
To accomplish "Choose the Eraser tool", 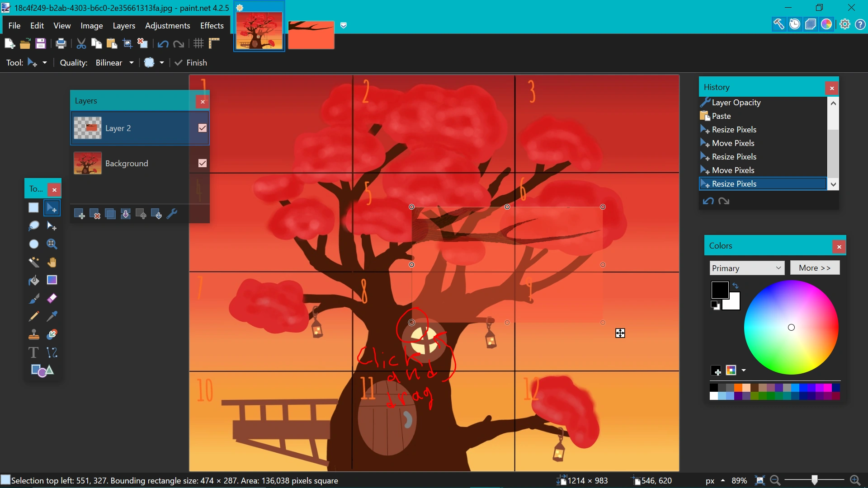I will (52, 298).
